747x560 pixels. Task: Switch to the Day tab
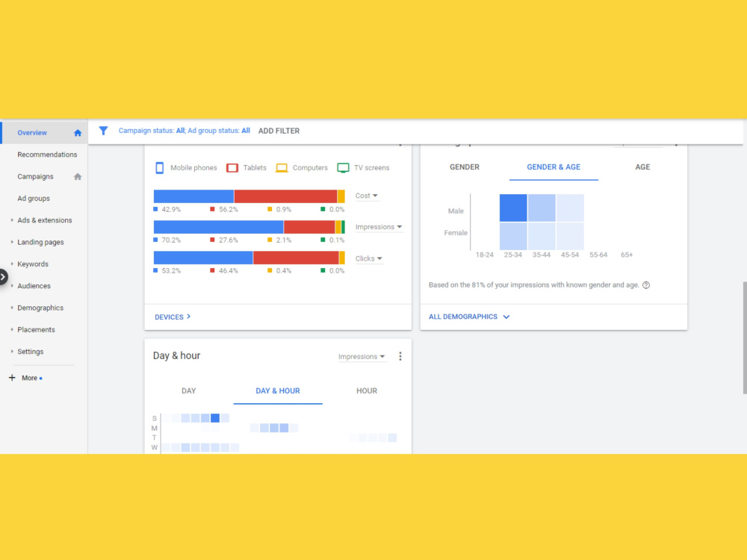(189, 391)
